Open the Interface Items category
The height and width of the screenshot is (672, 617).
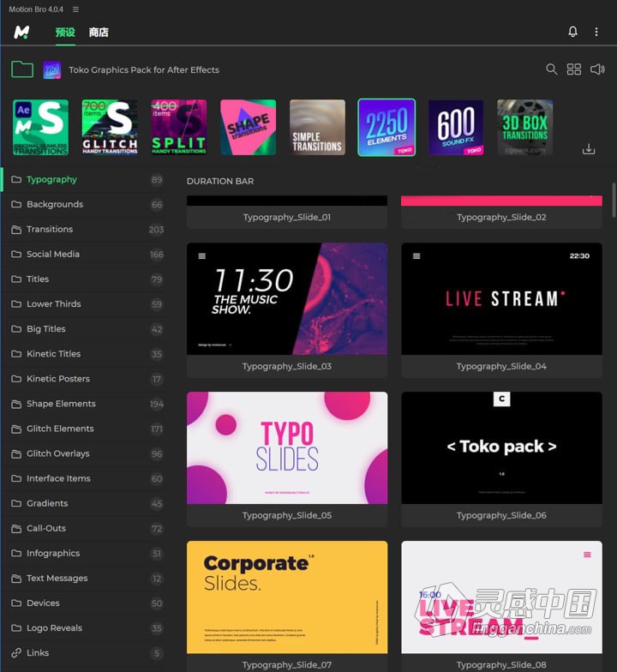[86, 478]
